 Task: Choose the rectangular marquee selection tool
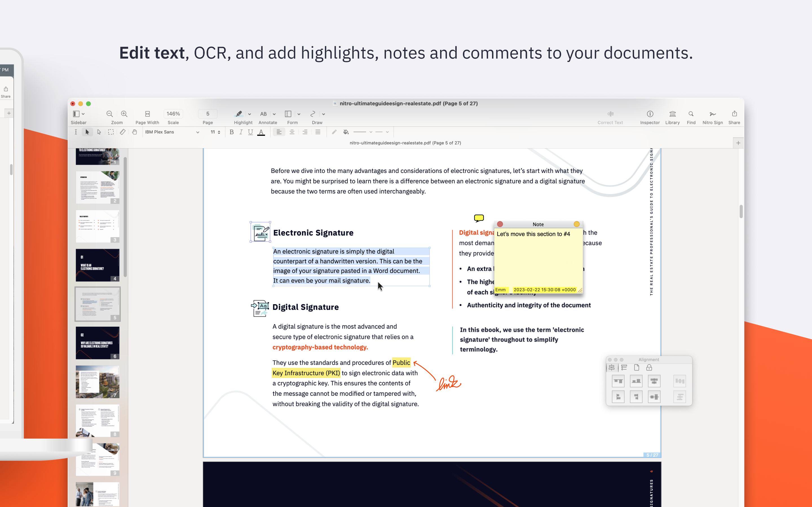tap(111, 132)
